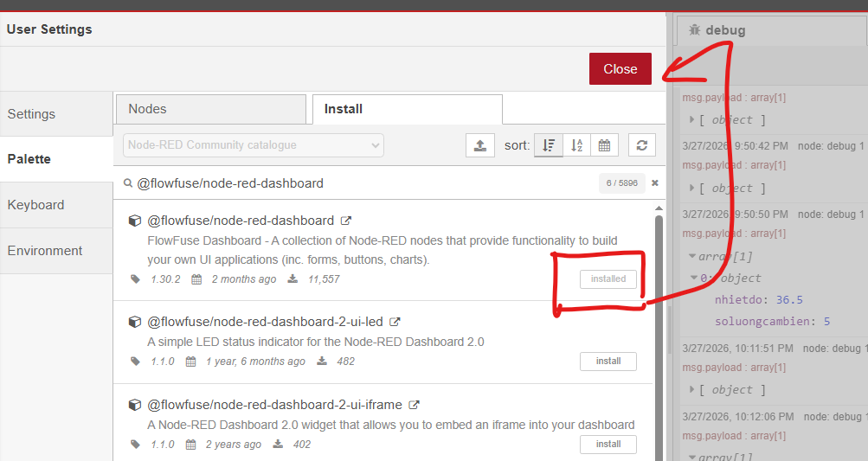
Task: Open external link for @flowfuse/node-red-dashboard
Action: click(x=346, y=221)
